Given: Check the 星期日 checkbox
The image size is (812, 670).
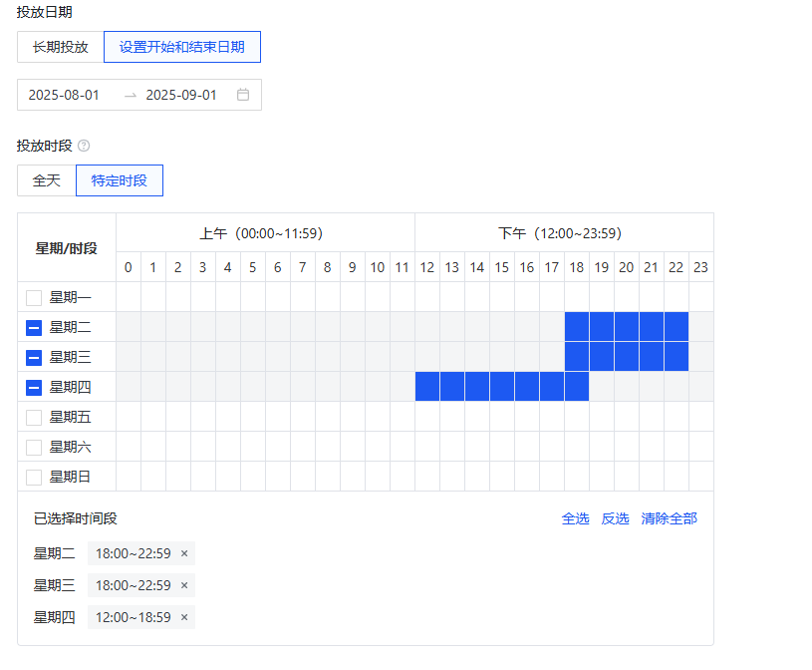Looking at the screenshot, I should click(x=34, y=477).
